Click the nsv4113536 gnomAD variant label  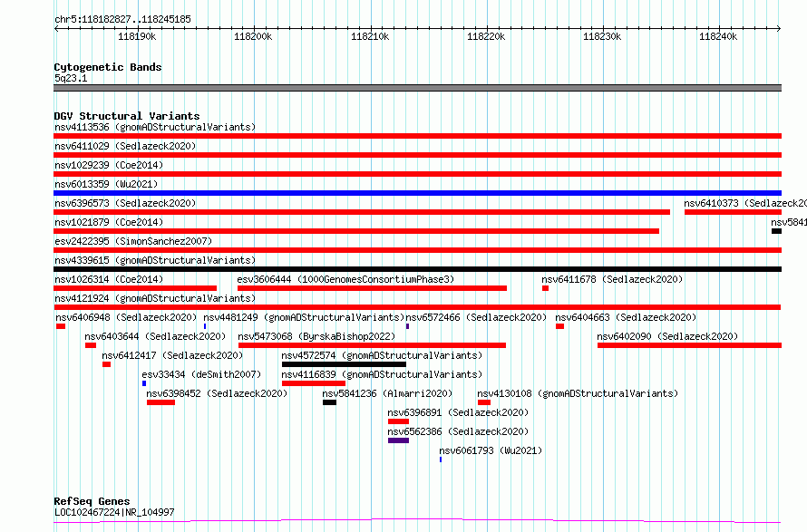[x=155, y=127]
